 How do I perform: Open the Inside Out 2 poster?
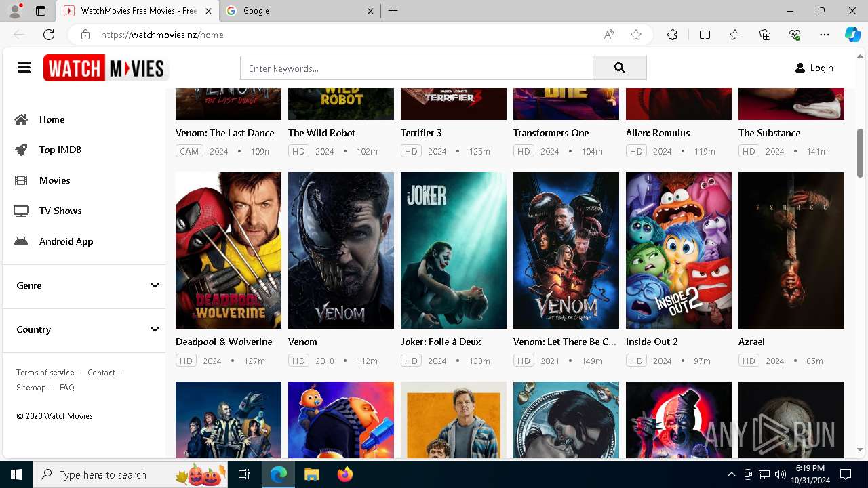pos(679,250)
